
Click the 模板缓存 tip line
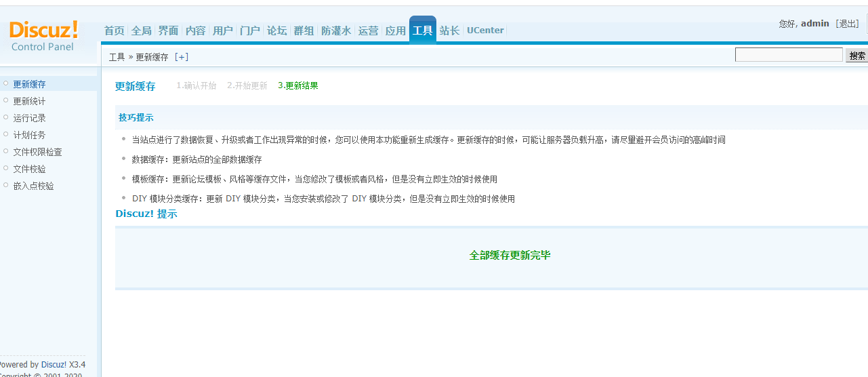click(314, 179)
